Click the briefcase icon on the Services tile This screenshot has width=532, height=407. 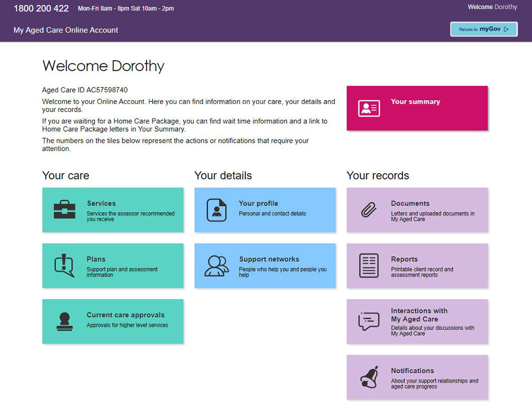64,209
